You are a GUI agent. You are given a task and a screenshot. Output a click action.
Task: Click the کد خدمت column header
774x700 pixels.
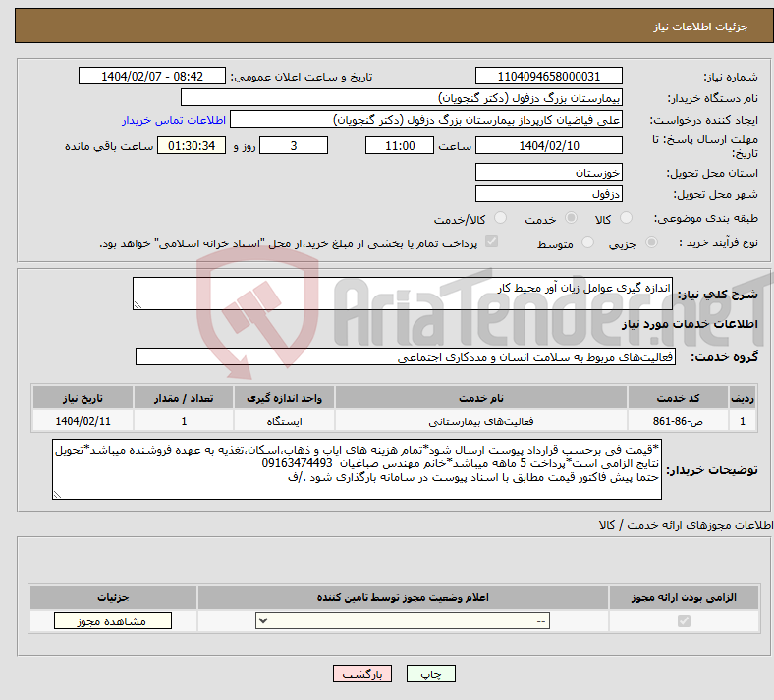coord(679,398)
